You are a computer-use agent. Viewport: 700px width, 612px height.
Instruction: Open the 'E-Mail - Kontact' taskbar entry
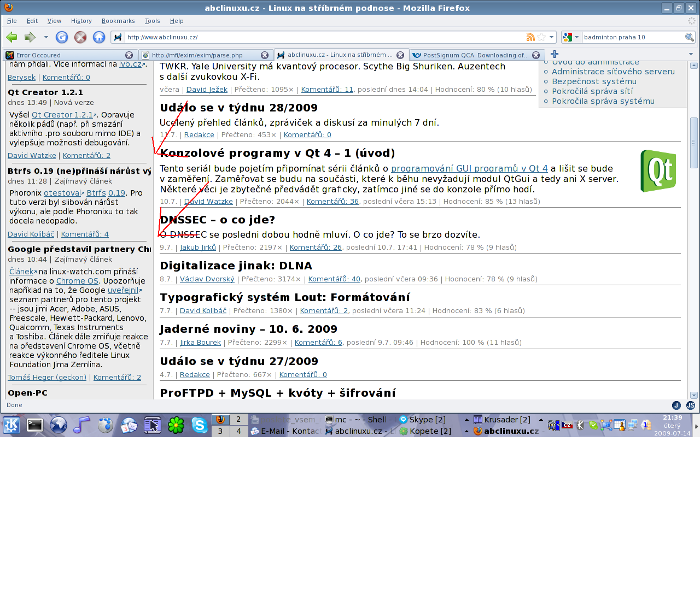285,431
